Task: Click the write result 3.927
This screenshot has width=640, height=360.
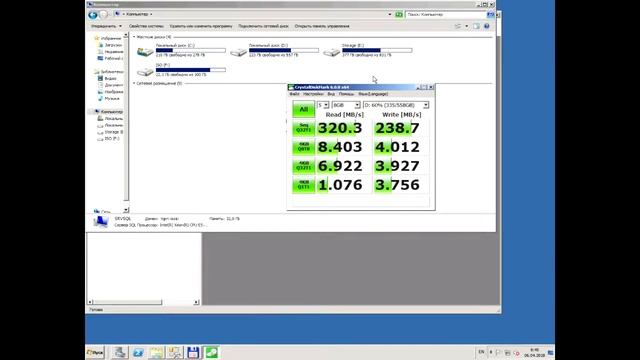Action: click(x=401, y=166)
